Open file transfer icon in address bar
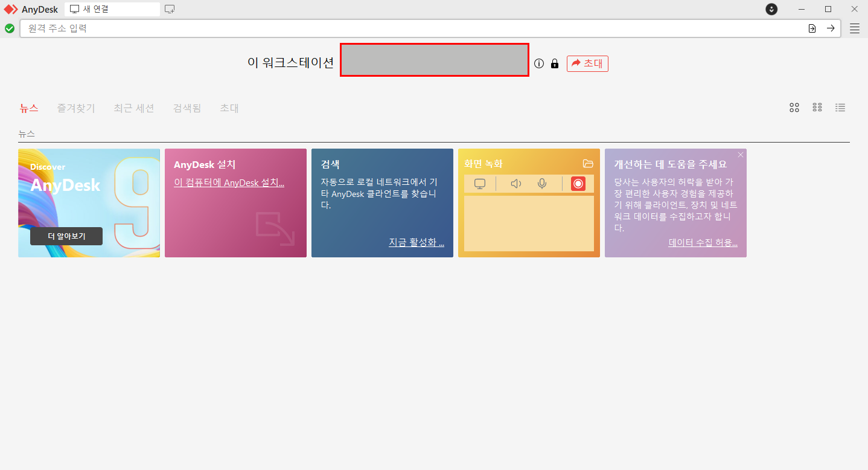This screenshot has width=868, height=470. (812, 28)
